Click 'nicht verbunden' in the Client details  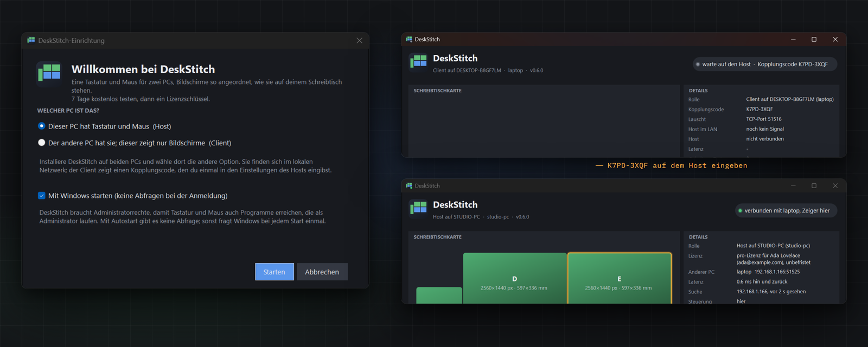(765, 139)
